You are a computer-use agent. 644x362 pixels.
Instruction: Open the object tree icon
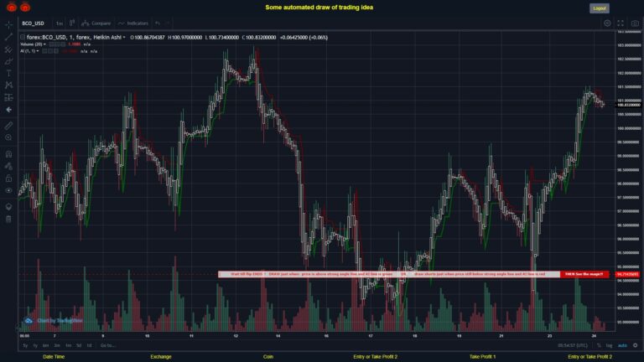click(x=8, y=207)
